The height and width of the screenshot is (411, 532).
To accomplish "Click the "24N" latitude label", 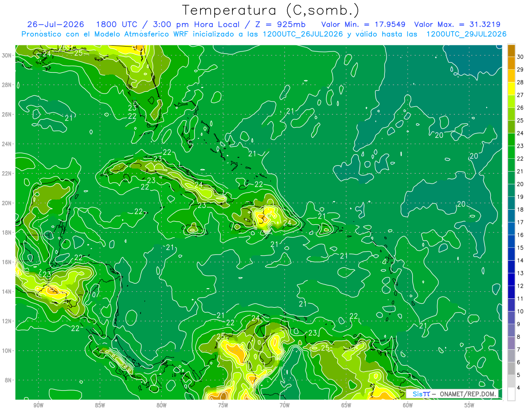I will 8,144.
